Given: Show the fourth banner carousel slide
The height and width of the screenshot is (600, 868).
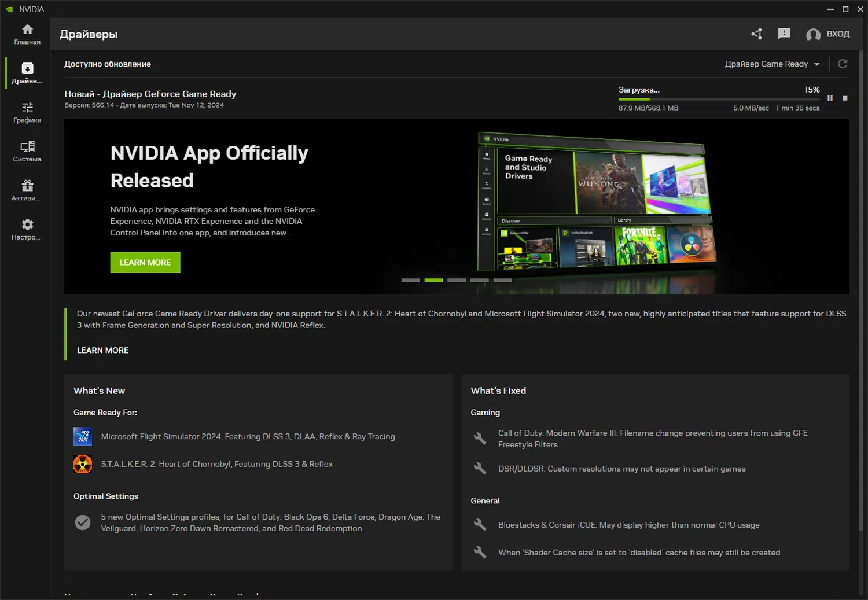Looking at the screenshot, I should coord(480,280).
